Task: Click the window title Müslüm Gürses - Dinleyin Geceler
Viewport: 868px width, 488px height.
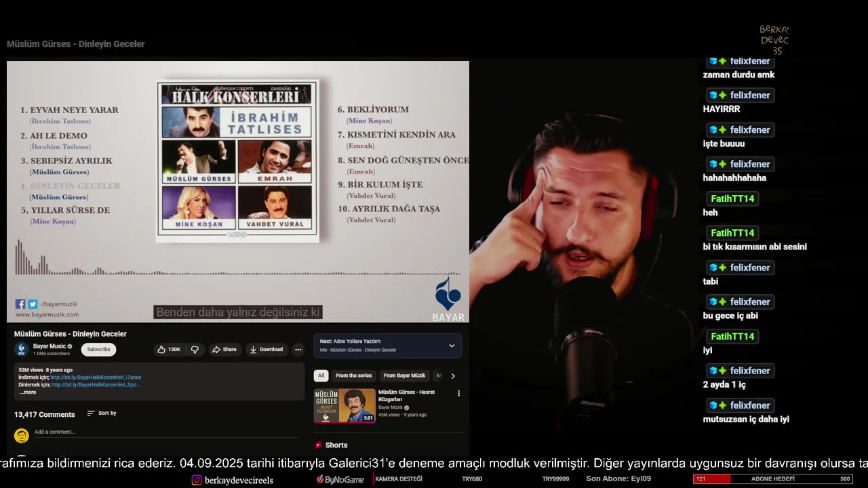Action: 76,44
